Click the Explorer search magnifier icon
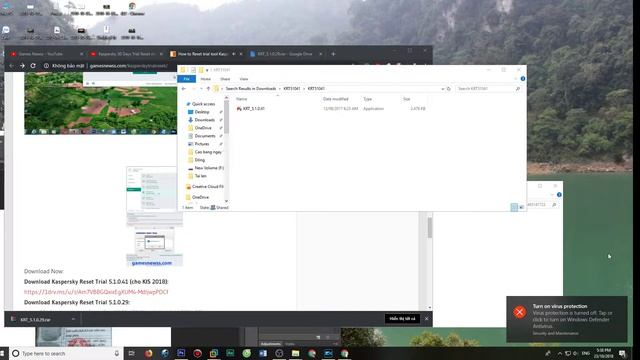 tap(518, 89)
